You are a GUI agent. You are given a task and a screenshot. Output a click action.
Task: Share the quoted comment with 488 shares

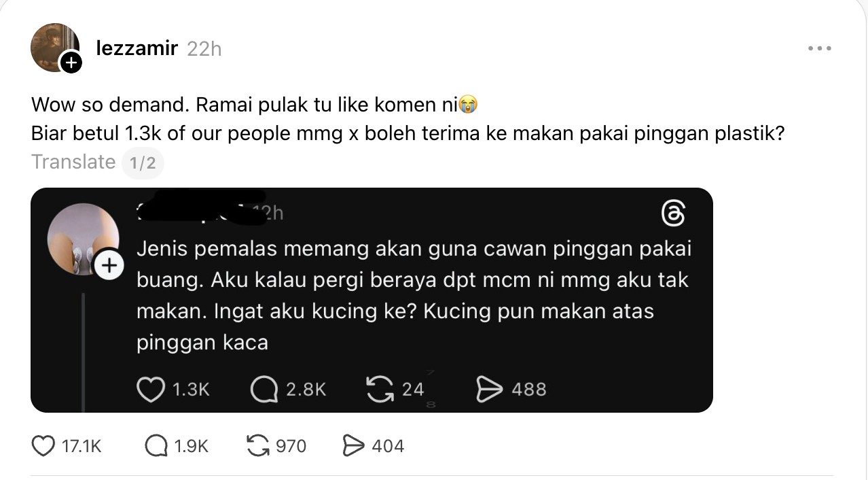(x=489, y=390)
